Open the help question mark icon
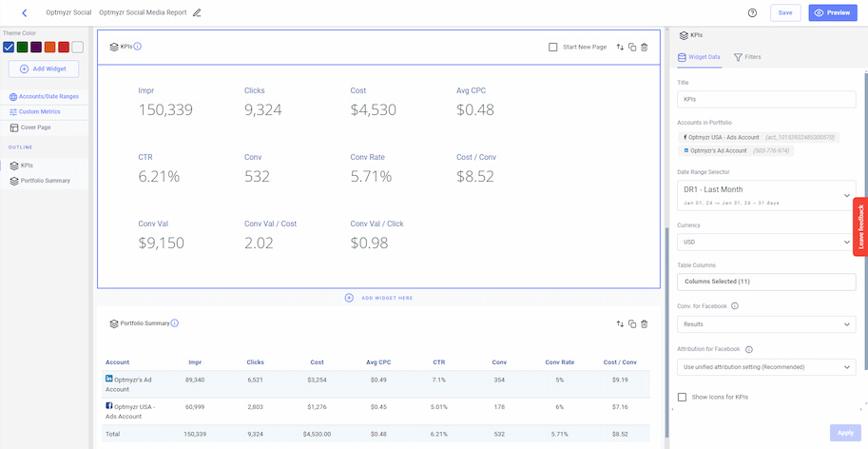The height and width of the screenshot is (449, 868). coord(752,13)
